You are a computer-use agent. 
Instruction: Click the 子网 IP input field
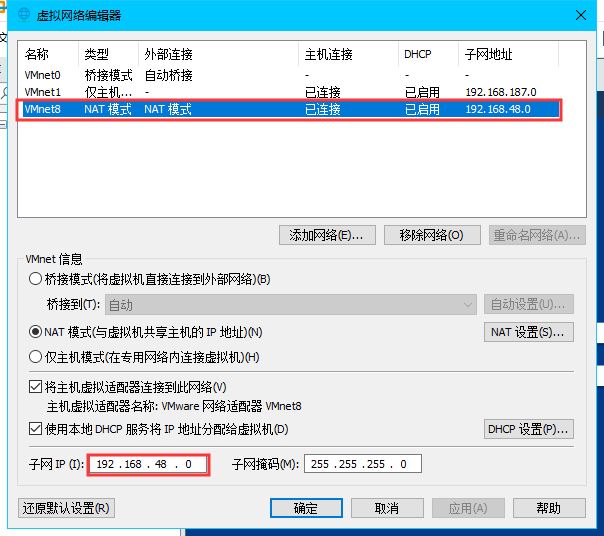[148, 464]
